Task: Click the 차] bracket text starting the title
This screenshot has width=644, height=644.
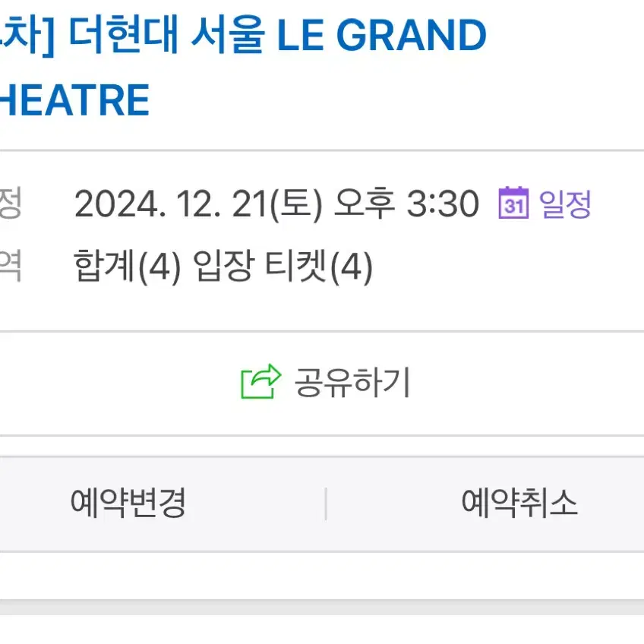Action: coord(27,36)
